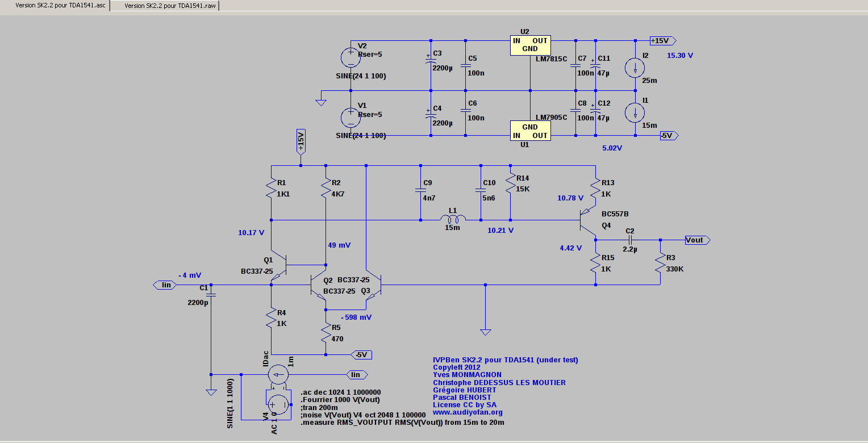Click the 330K value of R3
The height and width of the screenshot is (443, 868).
[x=674, y=269]
